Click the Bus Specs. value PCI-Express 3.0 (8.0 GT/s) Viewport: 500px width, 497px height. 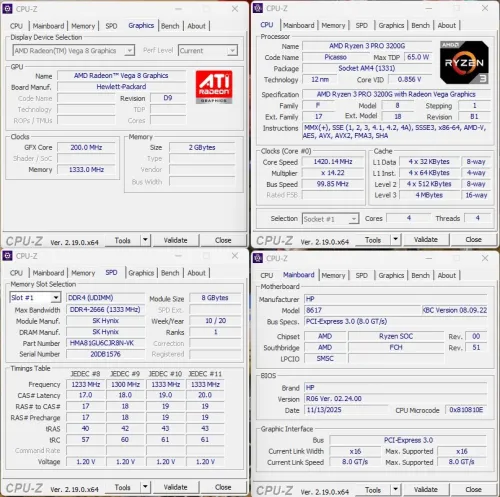pyautogui.click(x=395, y=321)
